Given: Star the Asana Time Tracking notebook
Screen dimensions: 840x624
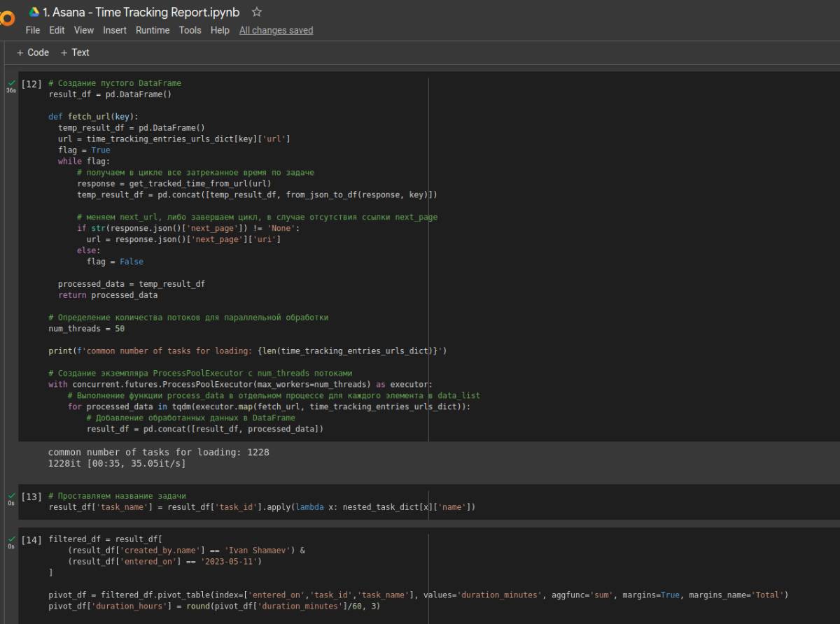Looking at the screenshot, I should tap(257, 13).
